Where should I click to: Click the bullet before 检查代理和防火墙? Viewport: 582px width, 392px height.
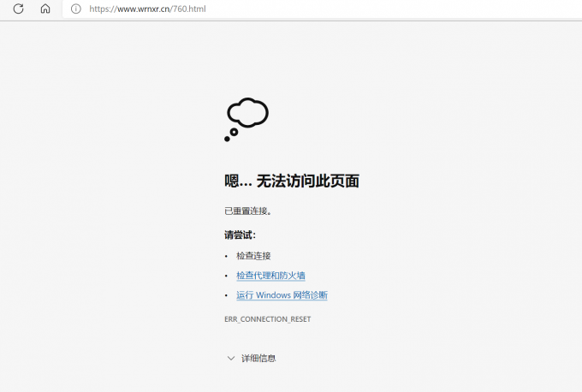tap(227, 276)
